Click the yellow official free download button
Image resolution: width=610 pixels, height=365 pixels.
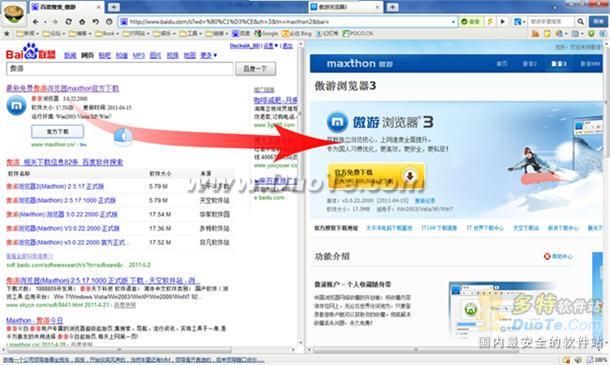(376, 177)
